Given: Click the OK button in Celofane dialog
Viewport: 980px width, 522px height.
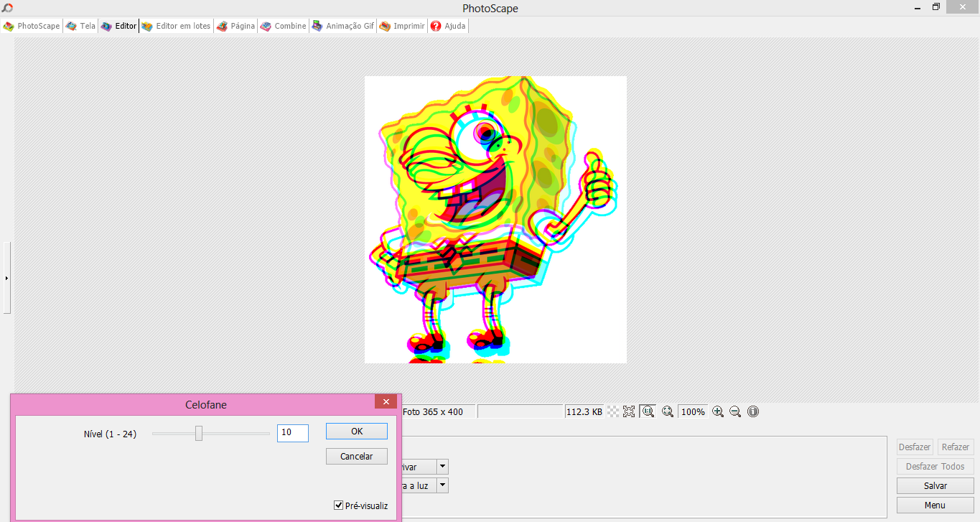Looking at the screenshot, I should pos(357,431).
